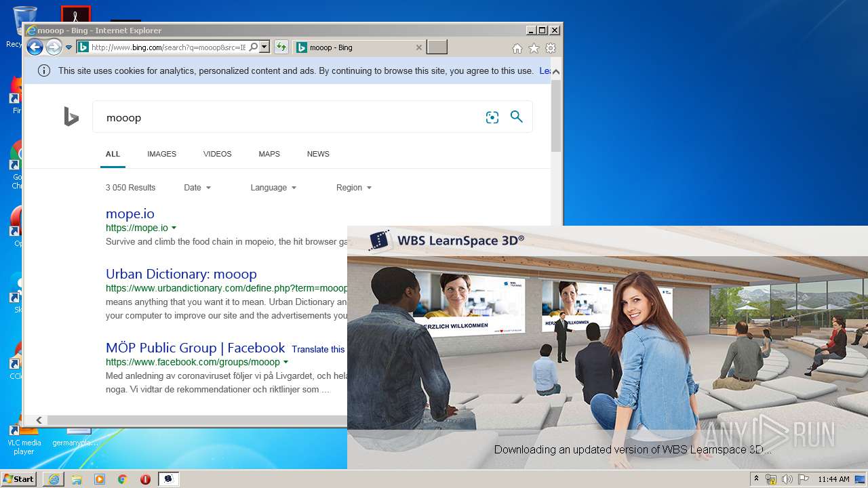Open the address bar autocomplete dropdown
Viewport: 868px width, 488px height.
coord(264,47)
